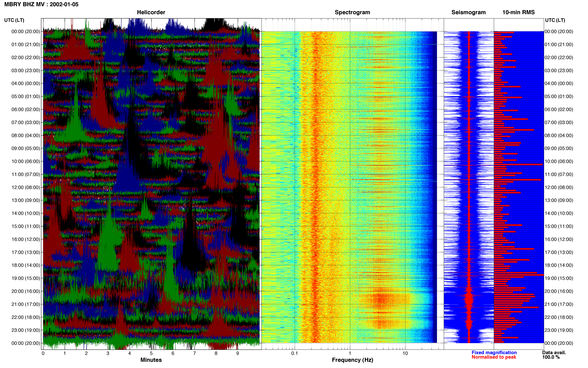Image resolution: width=588 pixels, height=368 pixels.
Task: Click the '10' frequency tick label
Action: pyautogui.click(x=405, y=353)
